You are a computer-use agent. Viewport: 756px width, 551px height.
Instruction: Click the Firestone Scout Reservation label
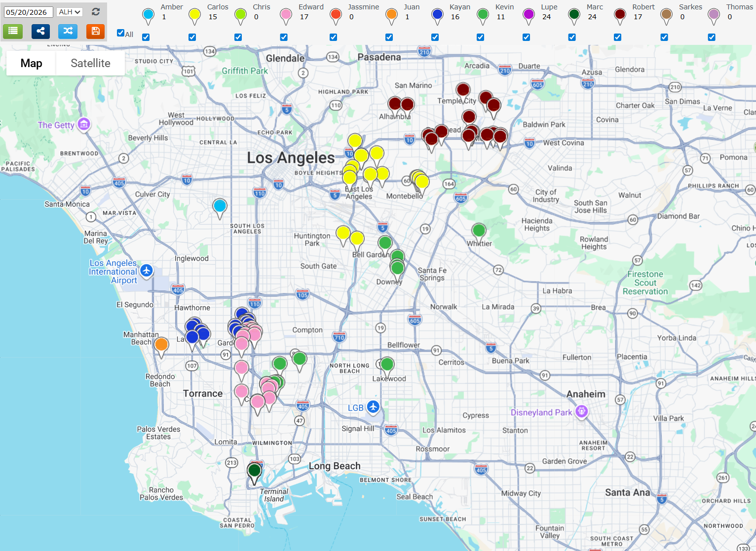click(x=645, y=283)
